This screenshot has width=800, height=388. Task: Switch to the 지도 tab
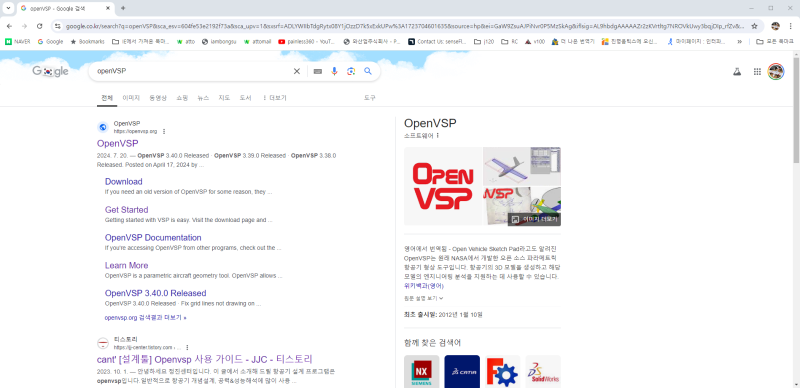[x=224, y=98]
